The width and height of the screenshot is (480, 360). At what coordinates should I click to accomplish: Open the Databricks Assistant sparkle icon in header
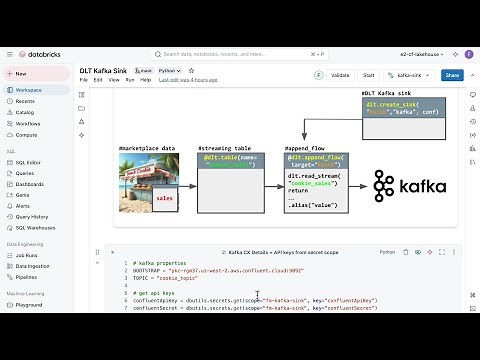(455, 54)
